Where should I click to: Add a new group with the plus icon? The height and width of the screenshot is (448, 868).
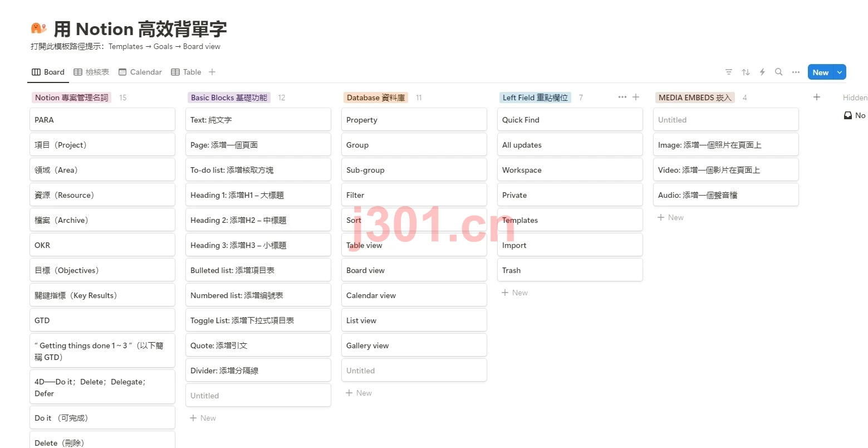[817, 97]
